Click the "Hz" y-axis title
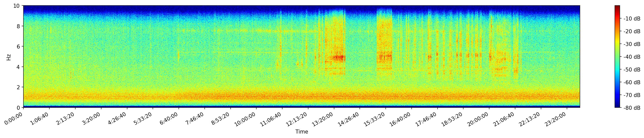The image size is (644, 138). (x=9, y=57)
